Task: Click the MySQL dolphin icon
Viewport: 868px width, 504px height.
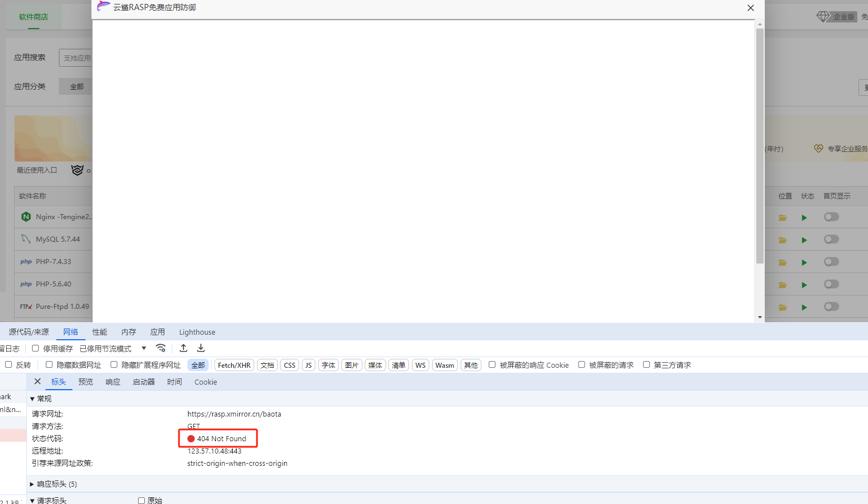Action: [x=26, y=239]
